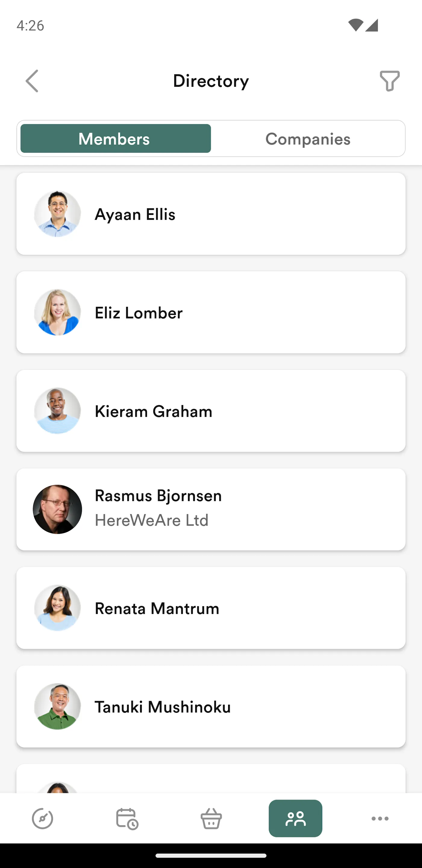
Task: Tap Rasmus Bjornsen's avatar photo
Action: [x=58, y=509]
